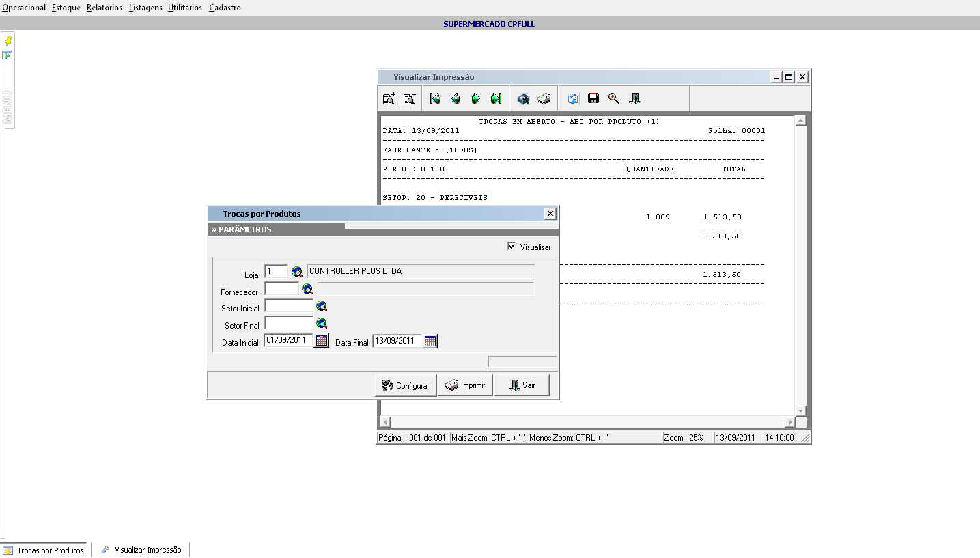Click preview vertical scrollbar down arrow
980x558 pixels.
(x=801, y=411)
